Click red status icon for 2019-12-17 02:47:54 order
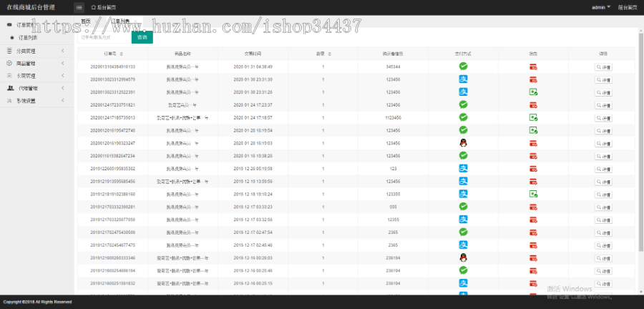Viewport: 644px width, 309px height. [533, 232]
